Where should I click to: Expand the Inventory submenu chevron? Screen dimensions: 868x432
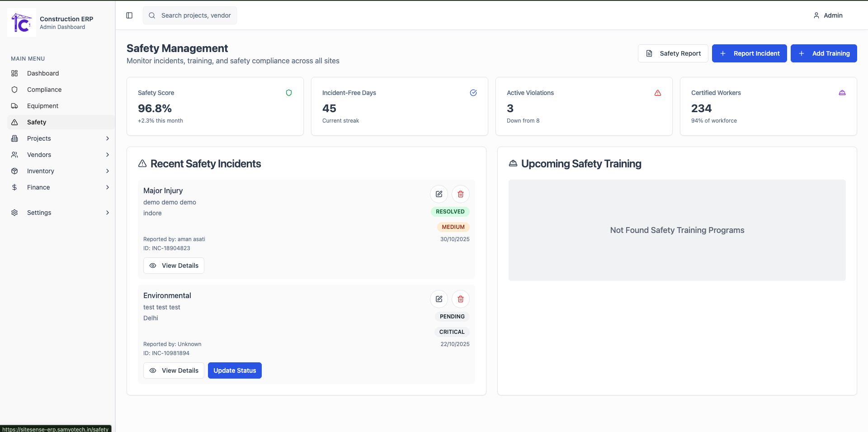coord(108,171)
